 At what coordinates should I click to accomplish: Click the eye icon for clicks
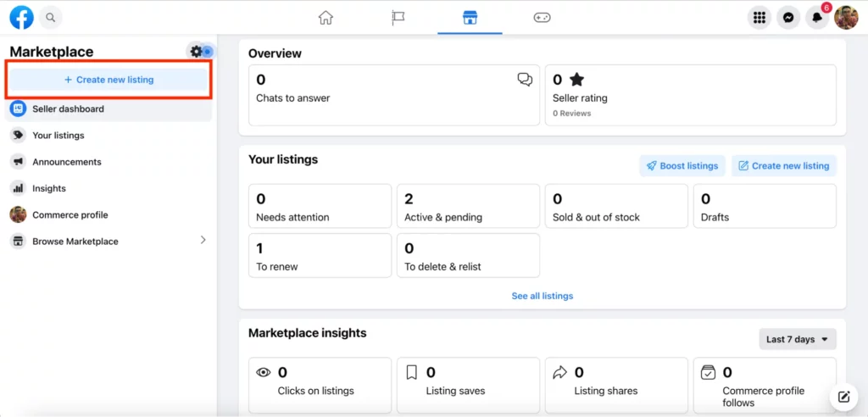pos(264,373)
